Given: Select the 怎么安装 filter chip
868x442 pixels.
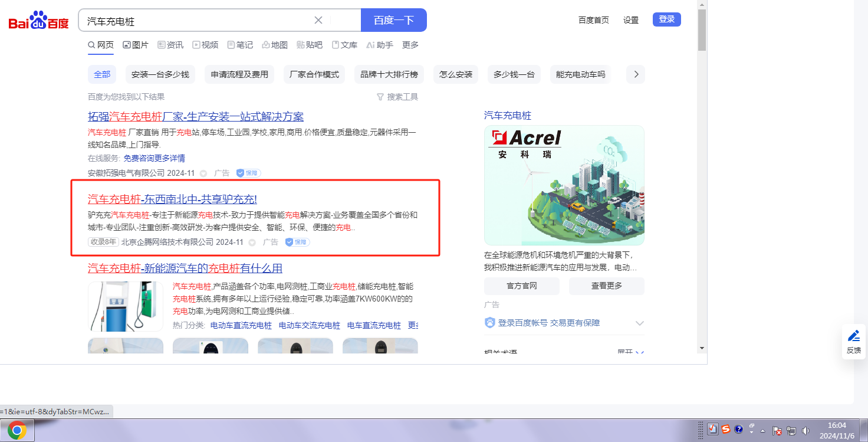Looking at the screenshot, I should click(456, 74).
